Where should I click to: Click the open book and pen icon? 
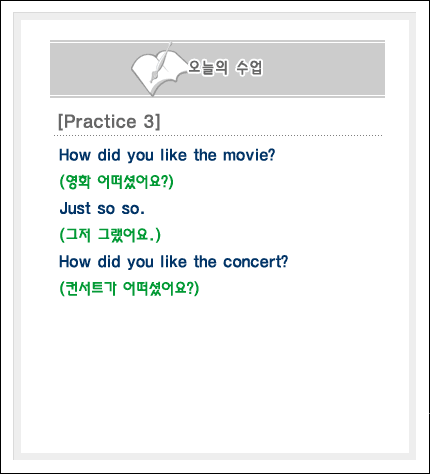click(159, 69)
